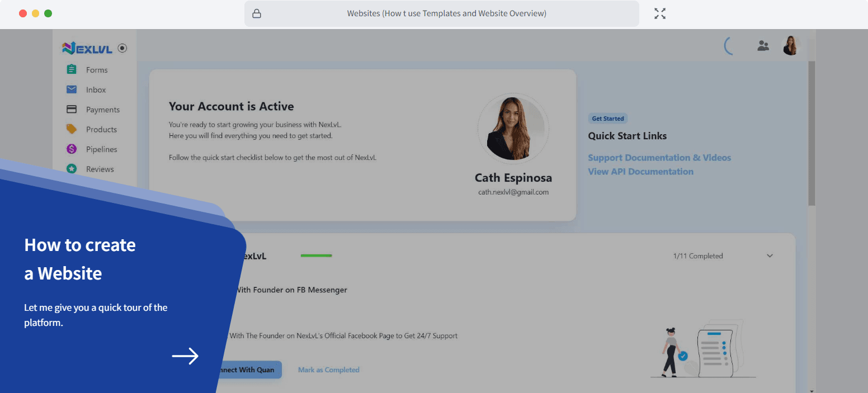Expand the 1/11 Completed checklist chevron
This screenshot has height=393, width=868.
770,255
